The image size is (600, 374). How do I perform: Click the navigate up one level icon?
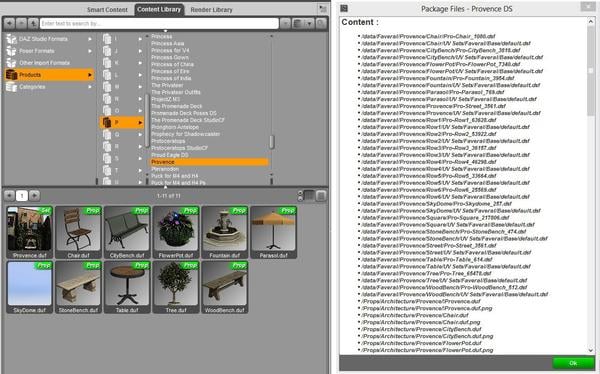coord(33,24)
